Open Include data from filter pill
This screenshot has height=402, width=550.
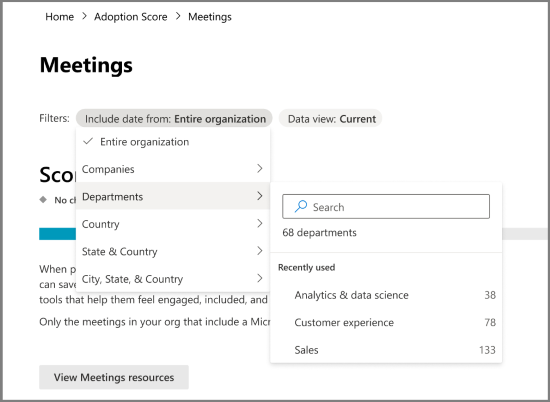pos(174,119)
